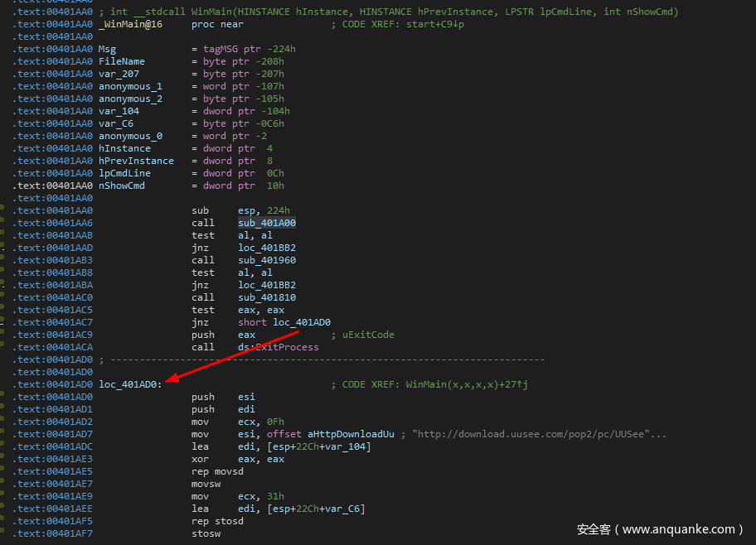The width and height of the screenshot is (756, 545).
Task: Select the Msg tagMSG variable name
Action: [107, 49]
